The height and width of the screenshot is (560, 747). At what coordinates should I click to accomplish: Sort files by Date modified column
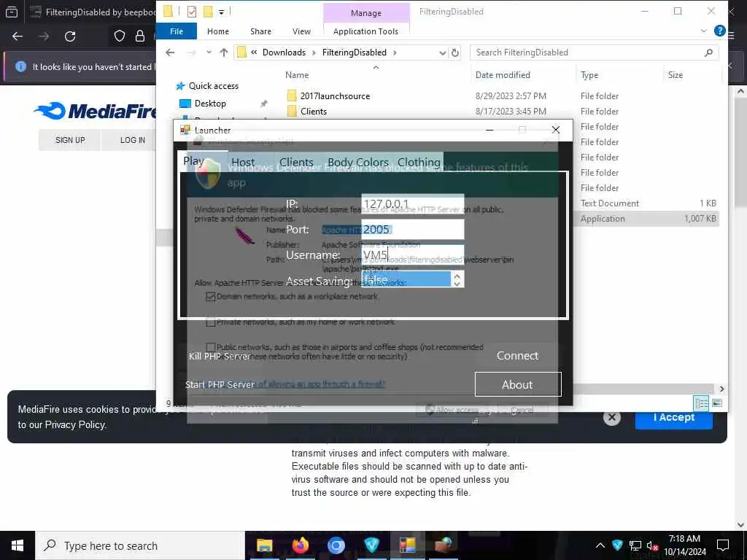tap(503, 75)
